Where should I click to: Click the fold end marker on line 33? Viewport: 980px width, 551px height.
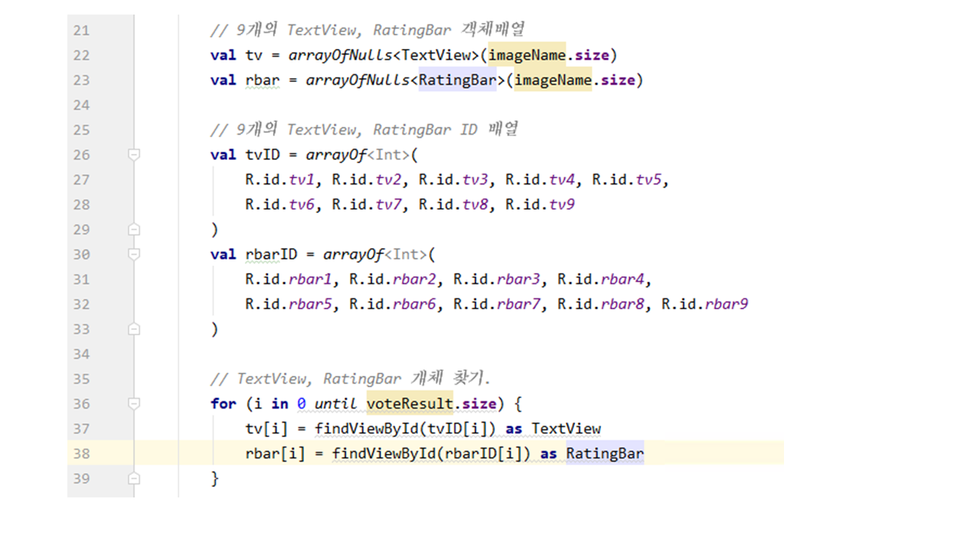click(x=135, y=328)
